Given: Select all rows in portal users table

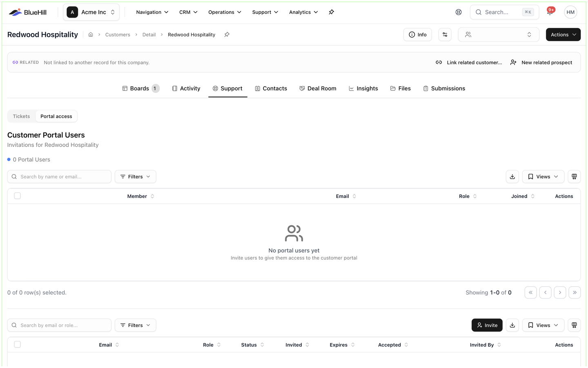Looking at the screenshot, I should tap(17, 196).
